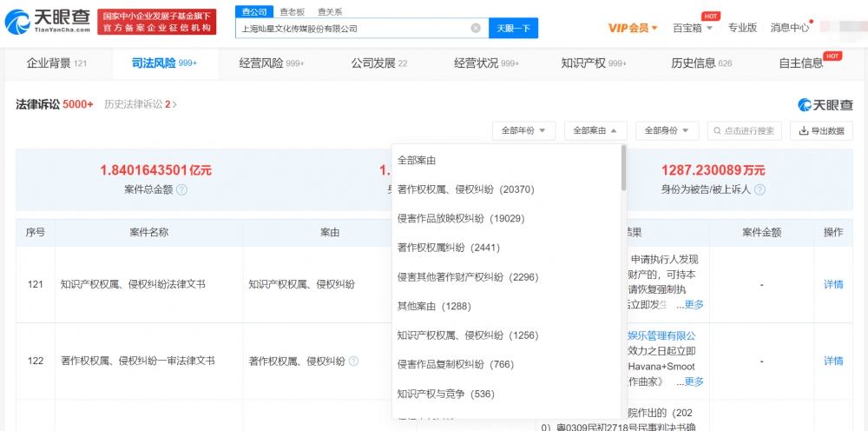
Task: Open the 司法风险 tab
Action: click(164, 63)
